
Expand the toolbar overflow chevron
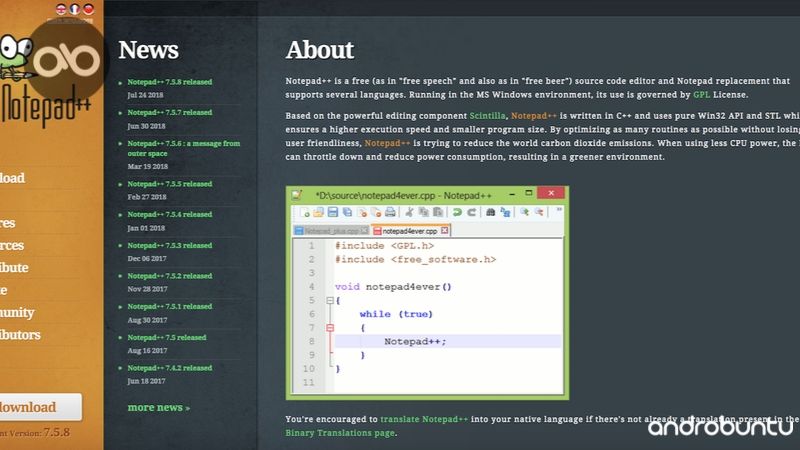[559, 210]
